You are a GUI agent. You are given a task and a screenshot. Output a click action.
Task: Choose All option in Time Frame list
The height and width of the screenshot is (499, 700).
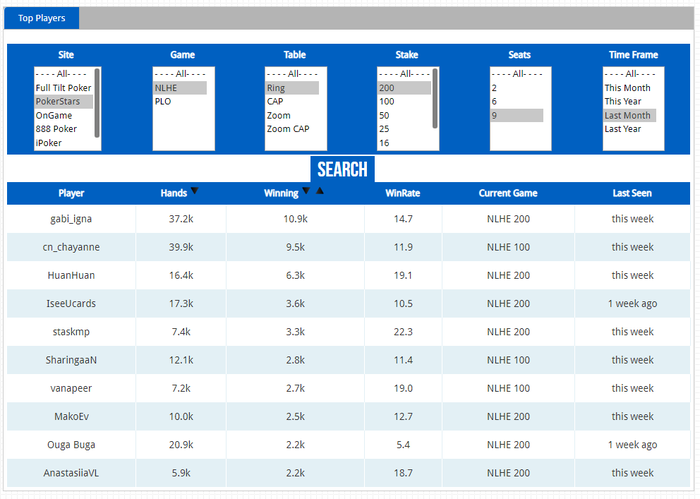pyautogui.click(x=629, y=74)
